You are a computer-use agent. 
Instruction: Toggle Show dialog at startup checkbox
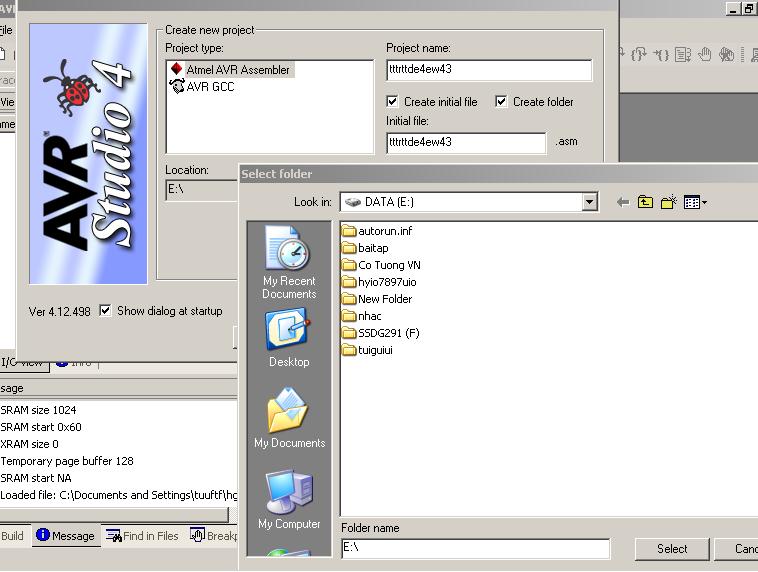pyautogui.click(x=105, y=310)
